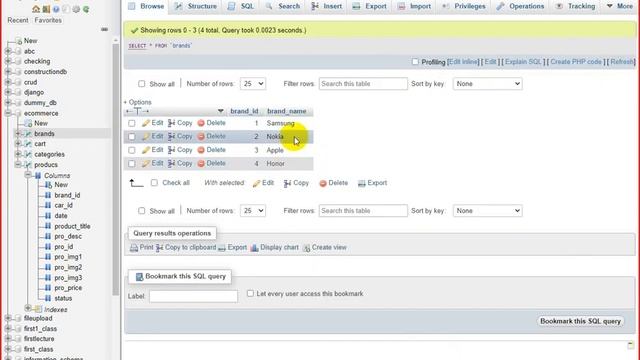The image size is (640, 360).
Task: Enable the Profiling checkbox
Action: click(x=415, y=62)
